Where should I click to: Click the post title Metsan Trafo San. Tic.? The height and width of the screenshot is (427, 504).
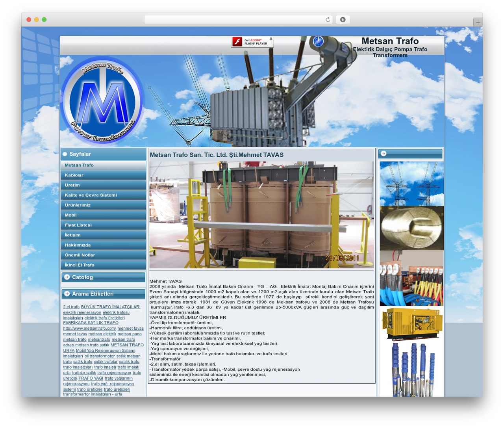tap(217, 155)
